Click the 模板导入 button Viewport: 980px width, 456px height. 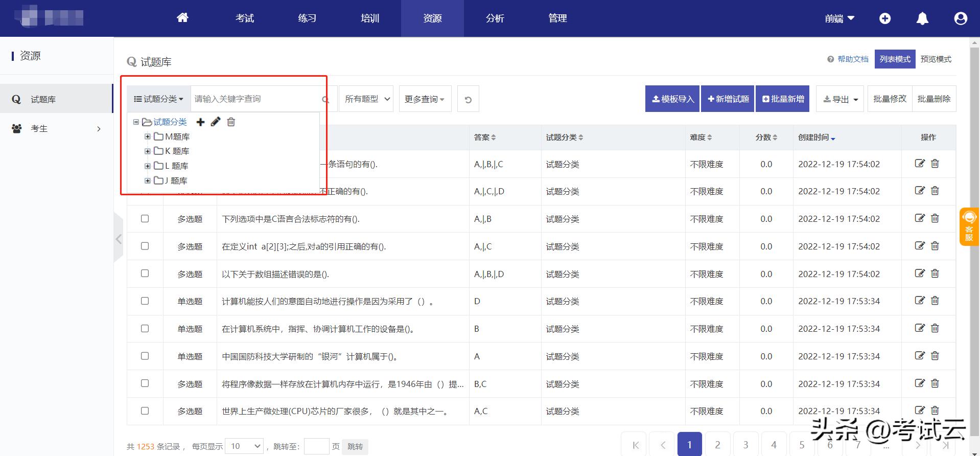(x=673, y=99)
